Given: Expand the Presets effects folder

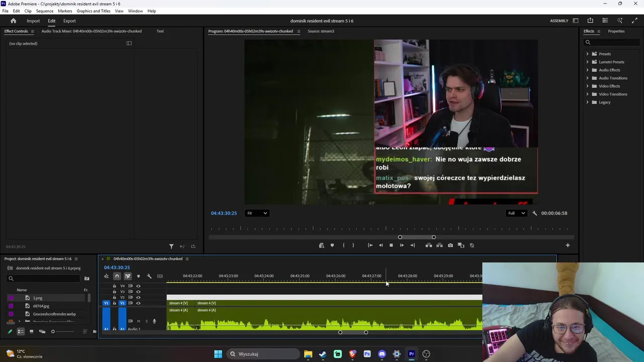Looking at the screenshot, I should click(x=587, y=54).
